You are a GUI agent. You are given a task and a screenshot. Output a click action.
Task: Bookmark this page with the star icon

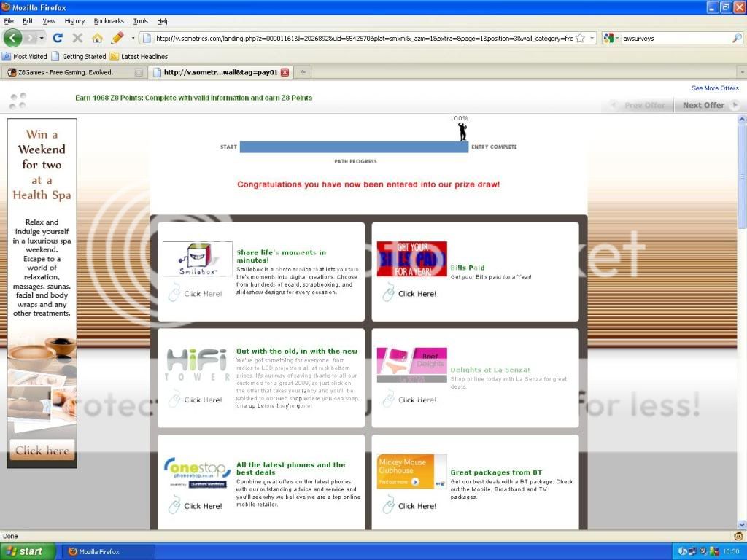pyautogui.click(x=580, y=38)
